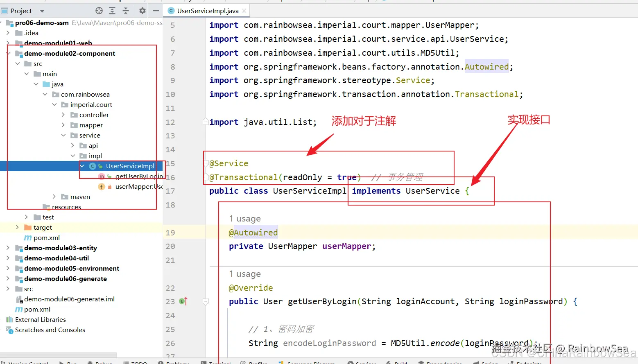Click line number 19 in gutter
This screenshot has width=638, height=364.
click(170, 233)
